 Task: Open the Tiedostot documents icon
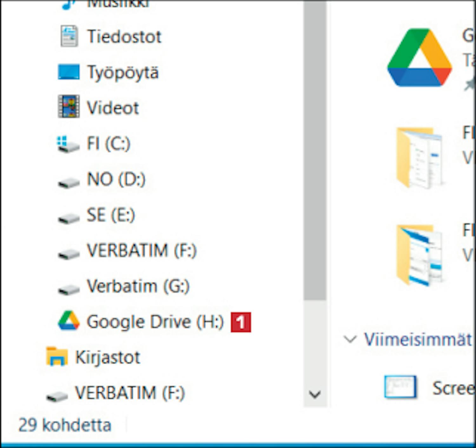coord(69,36)
